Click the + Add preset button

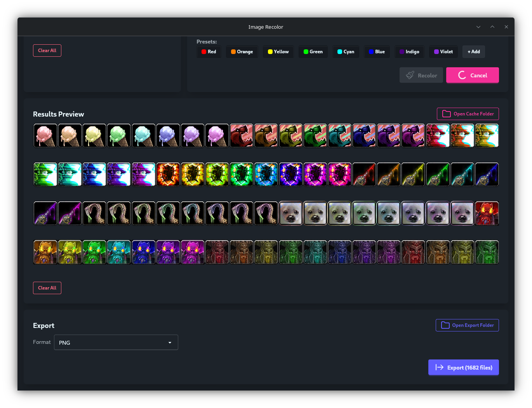474,52
